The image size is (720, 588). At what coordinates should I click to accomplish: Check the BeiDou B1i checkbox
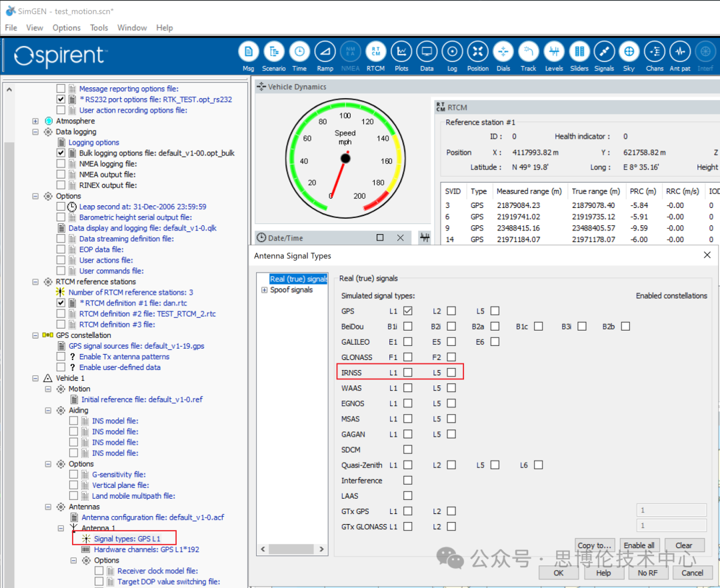(408, 327)
